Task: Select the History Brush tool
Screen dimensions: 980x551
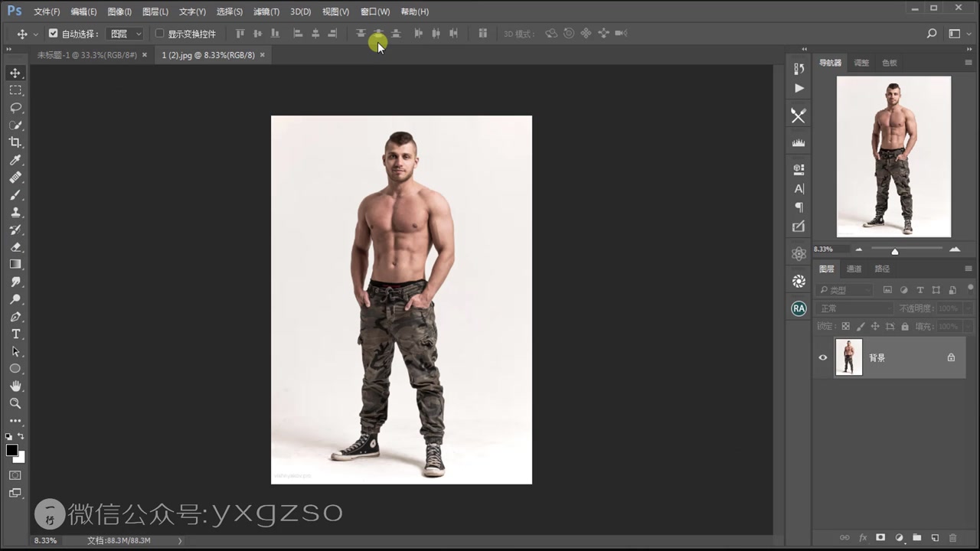Action: (15, 230)
